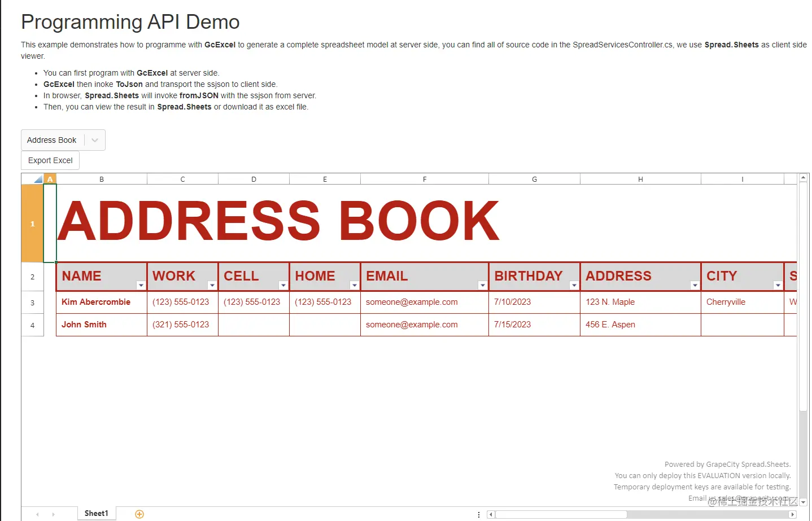Open the BIRTHDAY column filter dropdown
The image size is (812, 521).
(574, 285)
